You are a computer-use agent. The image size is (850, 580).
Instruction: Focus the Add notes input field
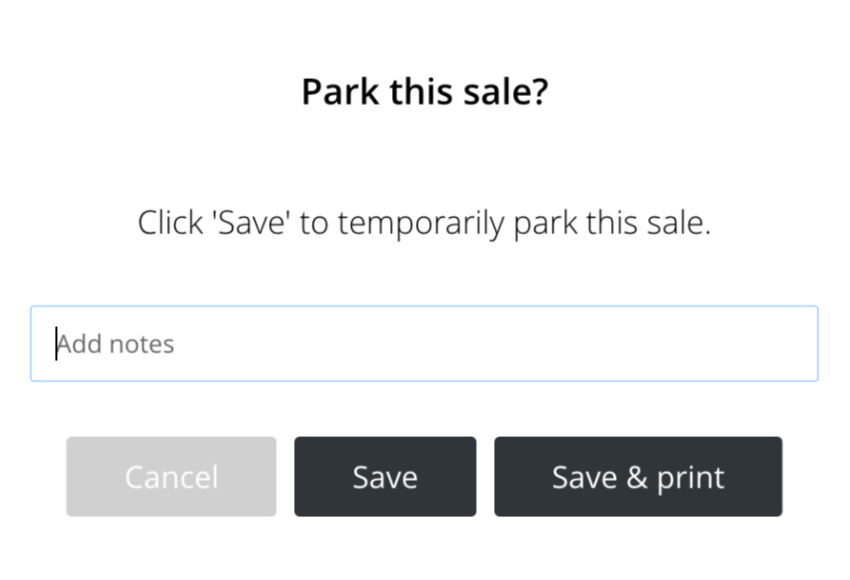coord(424,344)
